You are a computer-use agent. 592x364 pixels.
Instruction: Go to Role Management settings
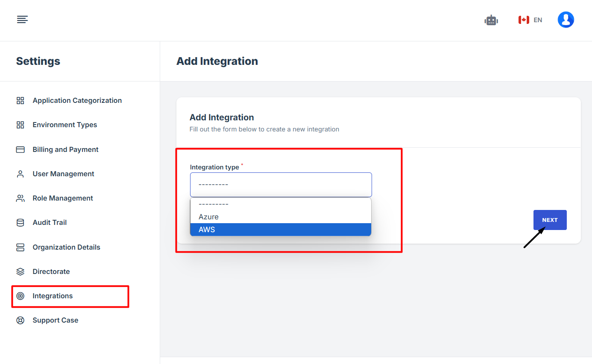[62, 198]
